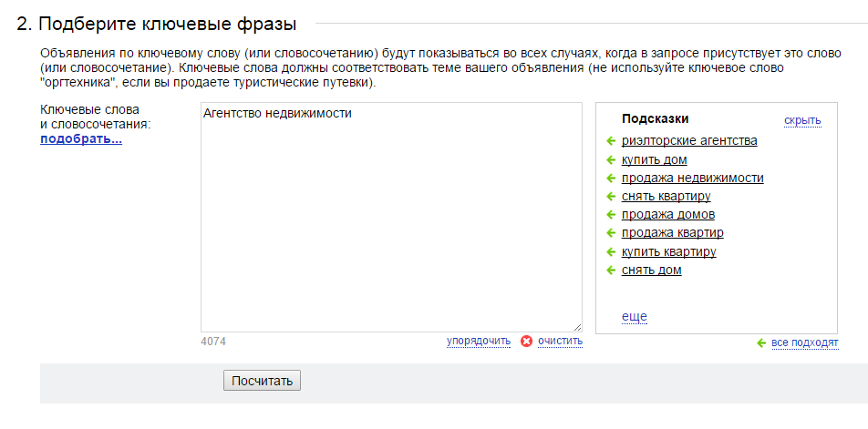868x429 pixels.
Task: Add продажа квартир using its arrow icon
Action: point(611,233)
